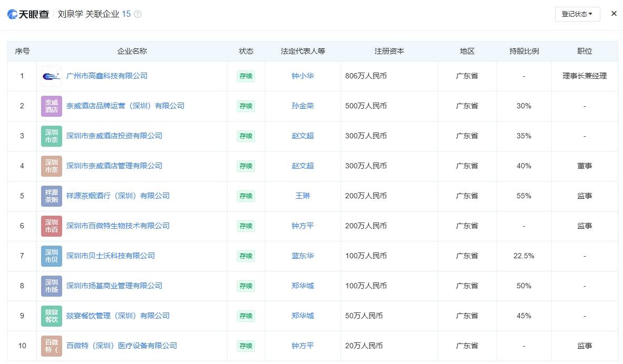Click legal representative 钟小华
This screenshot has height=364, width=623.
(303, 76)
